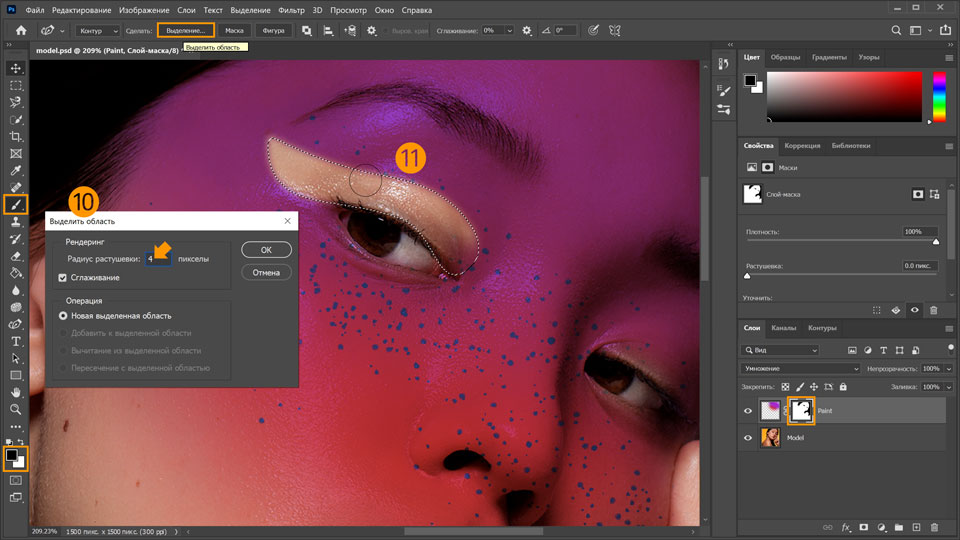Open the Фильтр menu
Image resolution: width=960 pixels, height=540 pixels.
point(291,10)
